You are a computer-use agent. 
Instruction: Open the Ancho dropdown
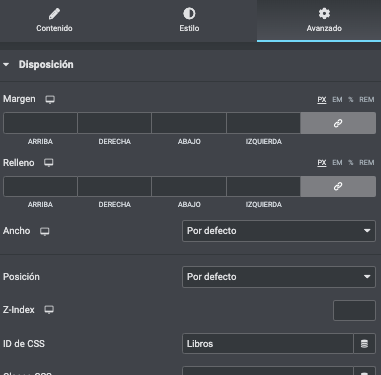(279, 231)
